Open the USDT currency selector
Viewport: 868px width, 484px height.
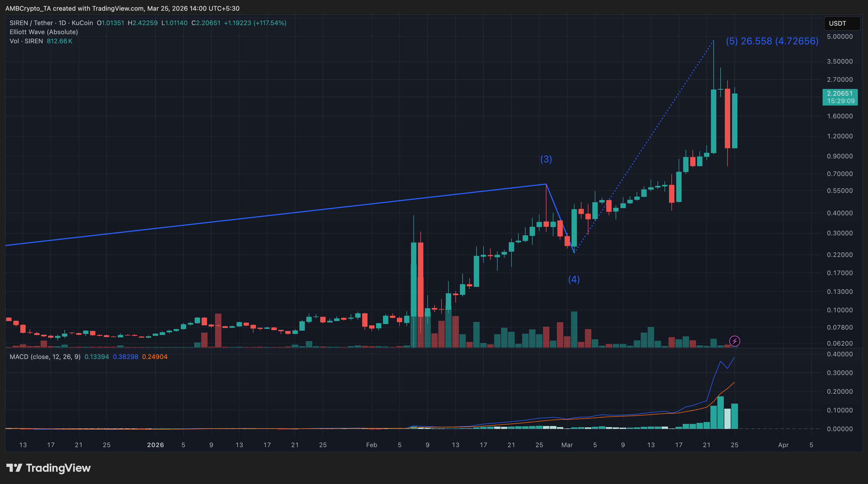coord(841,23)
